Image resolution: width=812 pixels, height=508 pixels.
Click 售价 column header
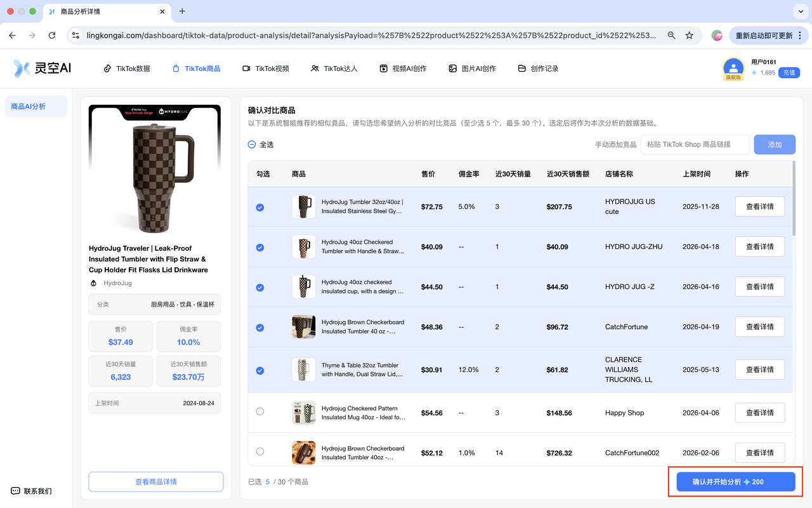click(428, 174)
